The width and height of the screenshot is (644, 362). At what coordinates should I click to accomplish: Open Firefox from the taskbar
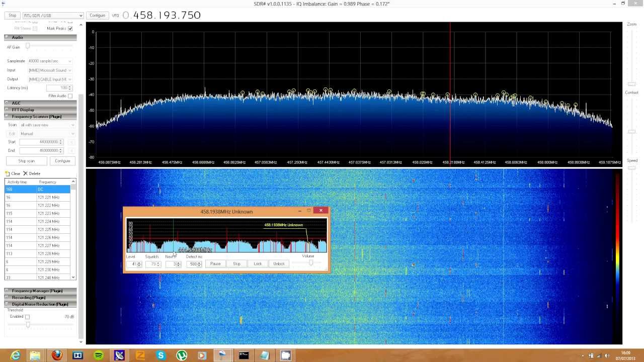click(57, 355)
